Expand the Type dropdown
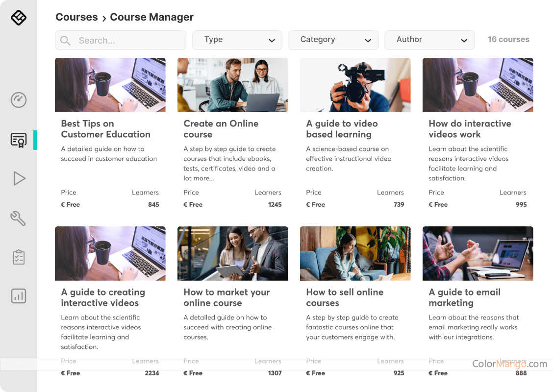Image resolution: width=553 pixels, height=392 pixels. [x=237, y=40]
